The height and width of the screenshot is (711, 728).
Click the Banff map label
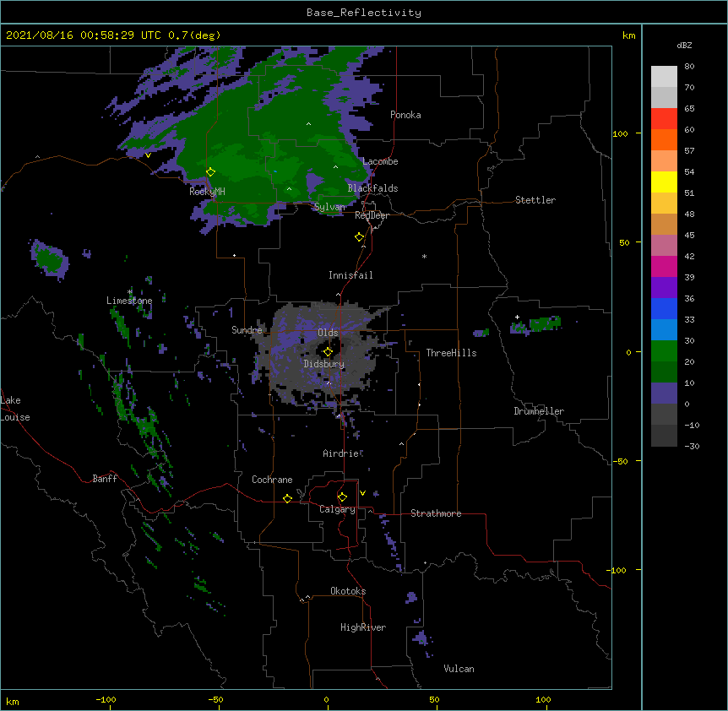click(x=105, y=479)
